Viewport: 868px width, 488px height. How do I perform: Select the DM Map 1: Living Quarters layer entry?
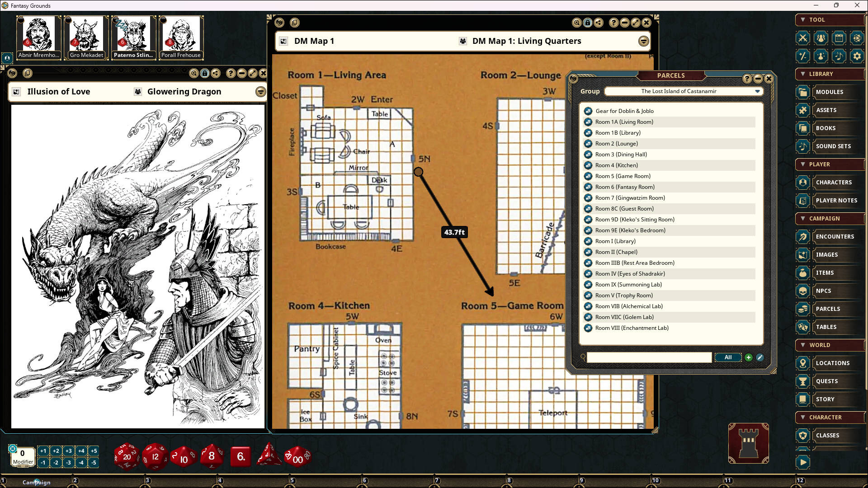point(526,41)
